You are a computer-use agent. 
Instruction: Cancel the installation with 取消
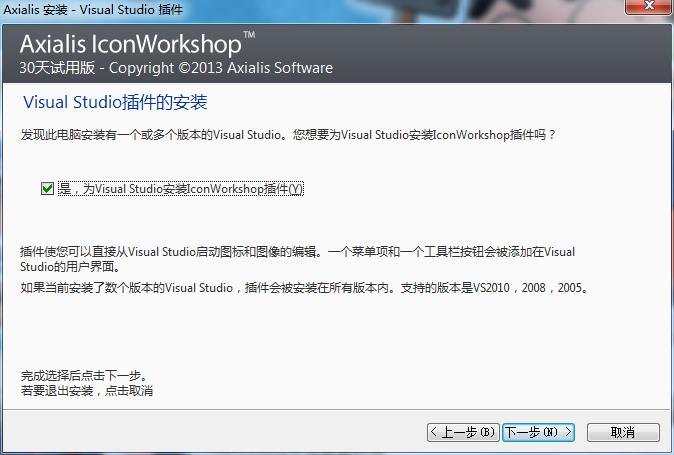point(622,432)
